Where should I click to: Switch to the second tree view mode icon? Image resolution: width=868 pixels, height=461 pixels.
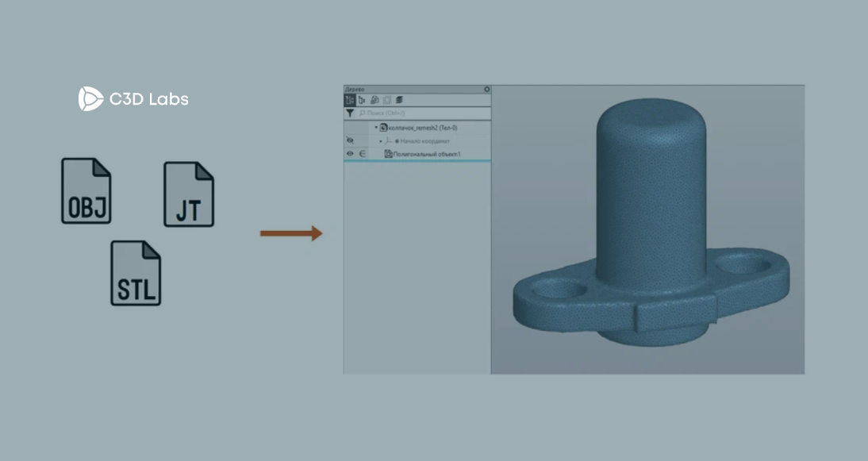click(x=362, y=100)
